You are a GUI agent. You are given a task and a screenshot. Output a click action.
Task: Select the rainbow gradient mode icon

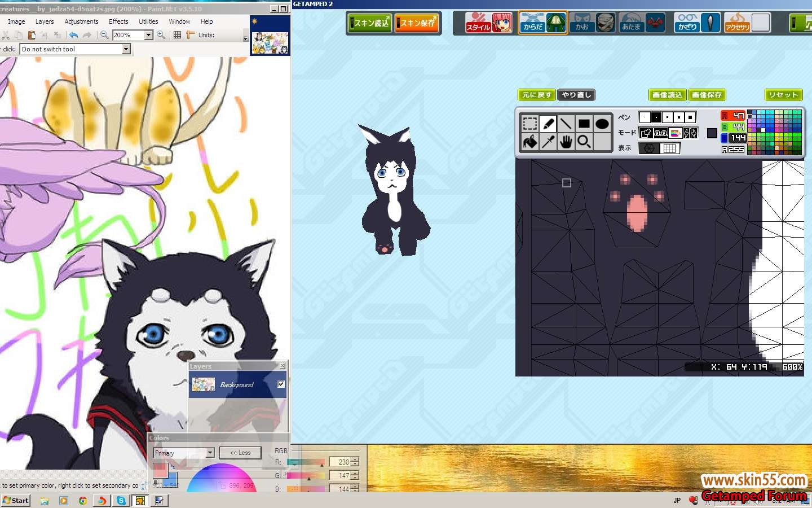click(675, 133)
